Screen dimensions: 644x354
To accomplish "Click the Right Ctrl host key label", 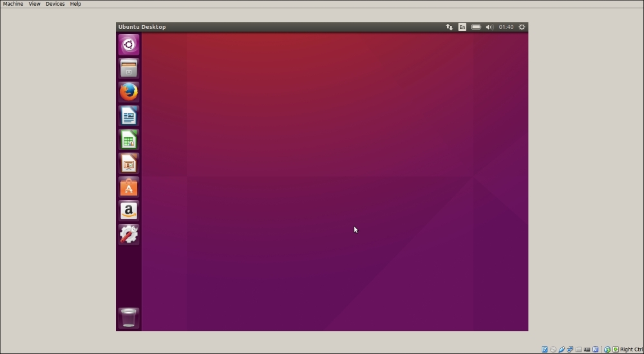I will (632, 349).
